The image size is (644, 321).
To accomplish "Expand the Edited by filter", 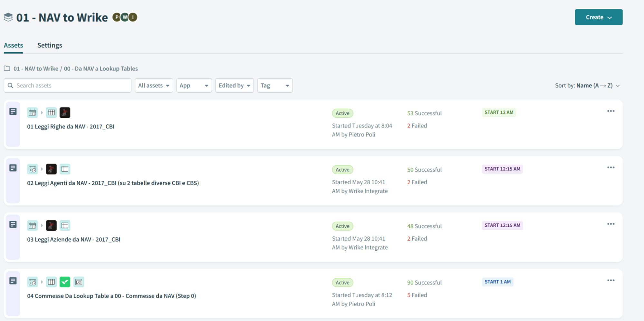I will click(235, 85).
